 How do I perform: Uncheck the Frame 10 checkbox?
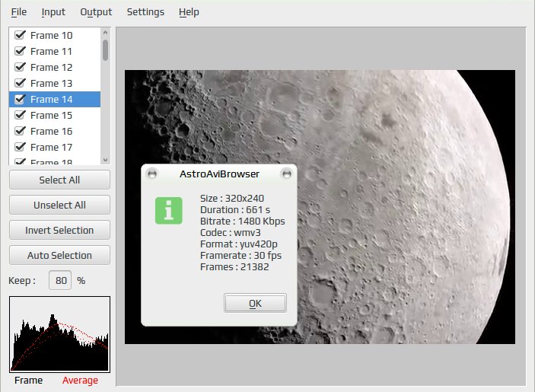tap(20, 35)
